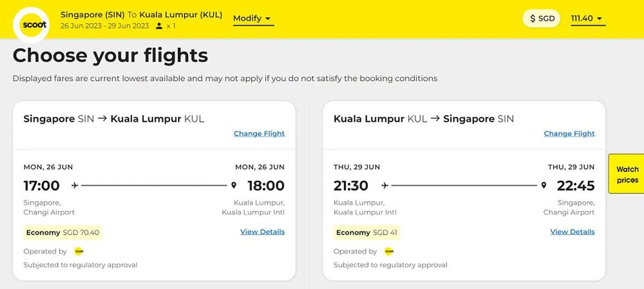Expand the Modify search dropdown
Image resolution: width=644 pixels, height=289 pixels.
(253, 19)
